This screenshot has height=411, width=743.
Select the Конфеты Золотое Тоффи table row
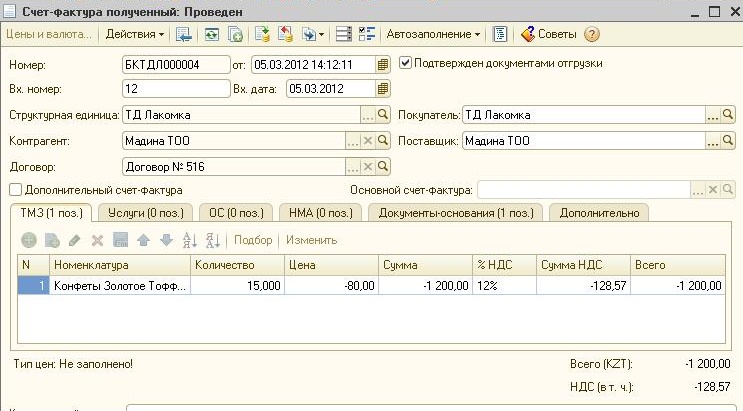point(120,285)
